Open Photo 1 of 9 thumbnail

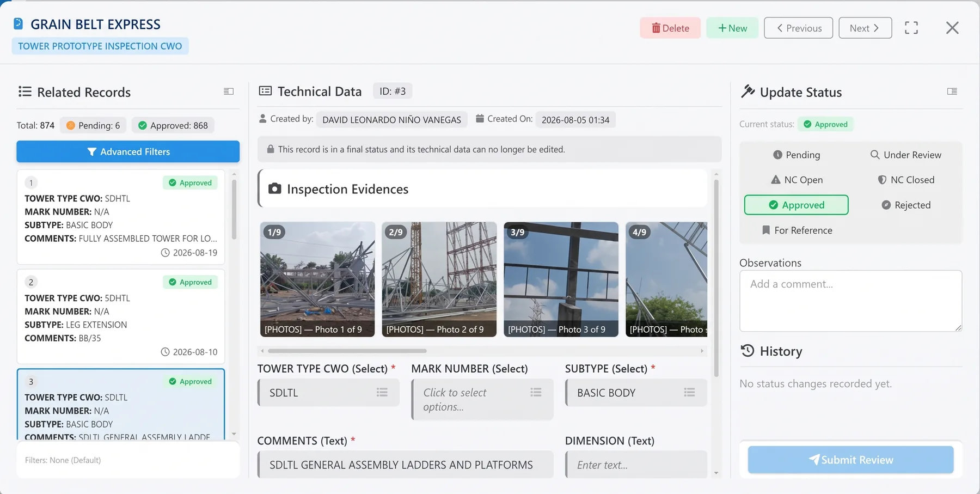pos(317,279)
